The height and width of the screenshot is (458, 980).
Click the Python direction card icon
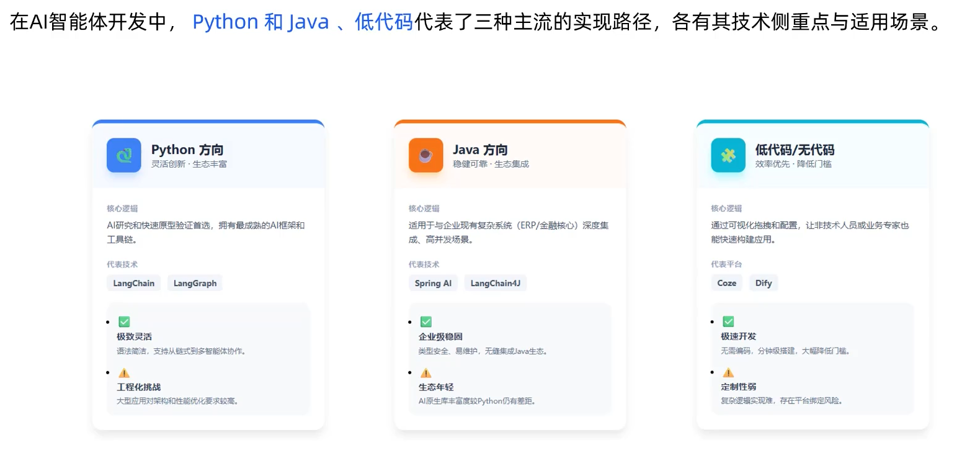click(x=124, y=155)
